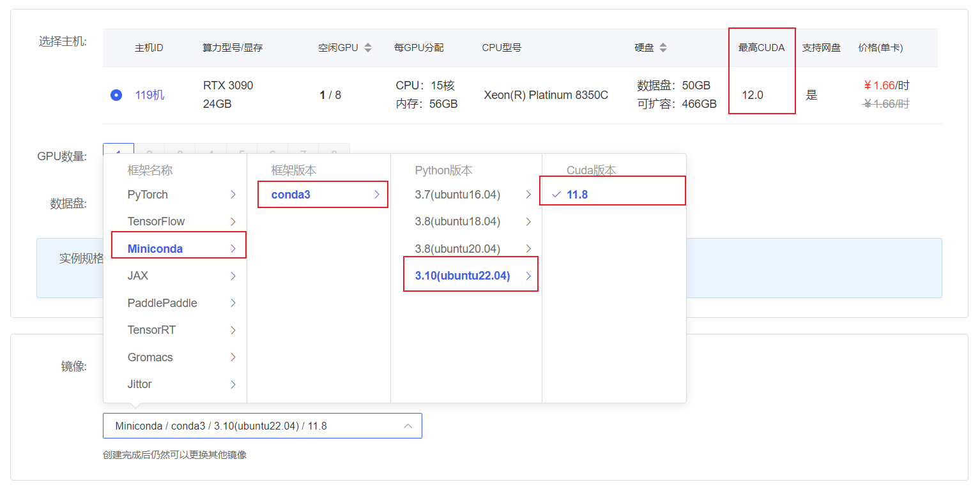Select the 119机 host radio button

116,95
